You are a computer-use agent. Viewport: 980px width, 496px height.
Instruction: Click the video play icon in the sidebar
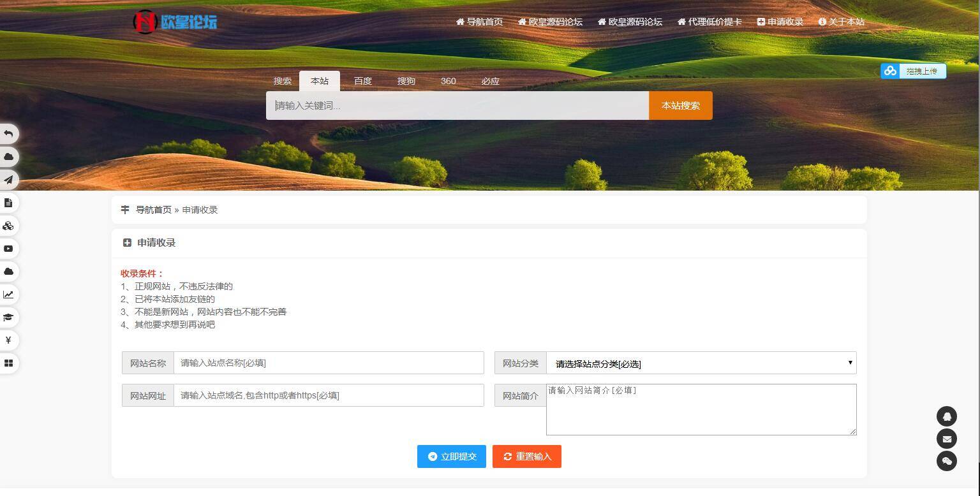(x=8, y=249)
